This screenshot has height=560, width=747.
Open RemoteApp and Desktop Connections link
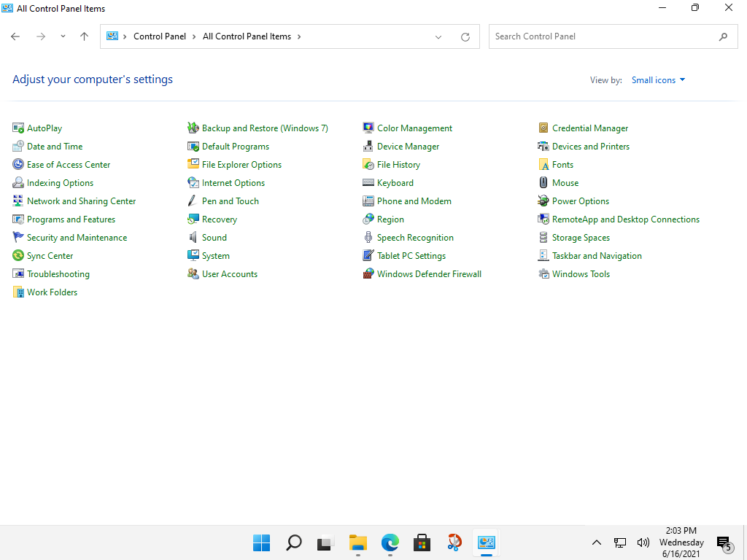pyautogui.click(x=625, y=219)
